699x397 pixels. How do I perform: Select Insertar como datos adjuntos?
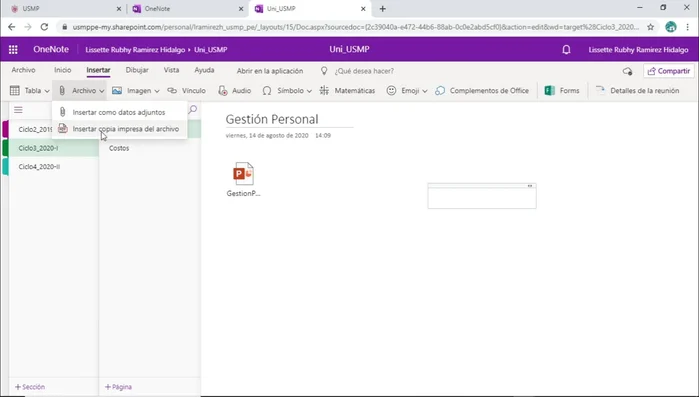pos(119,112)
